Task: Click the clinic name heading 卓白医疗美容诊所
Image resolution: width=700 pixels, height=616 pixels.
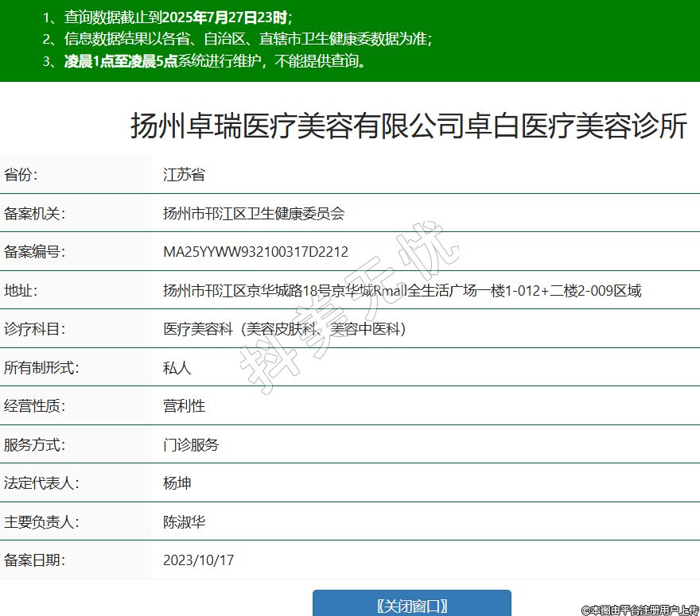Action: [408, 126]
